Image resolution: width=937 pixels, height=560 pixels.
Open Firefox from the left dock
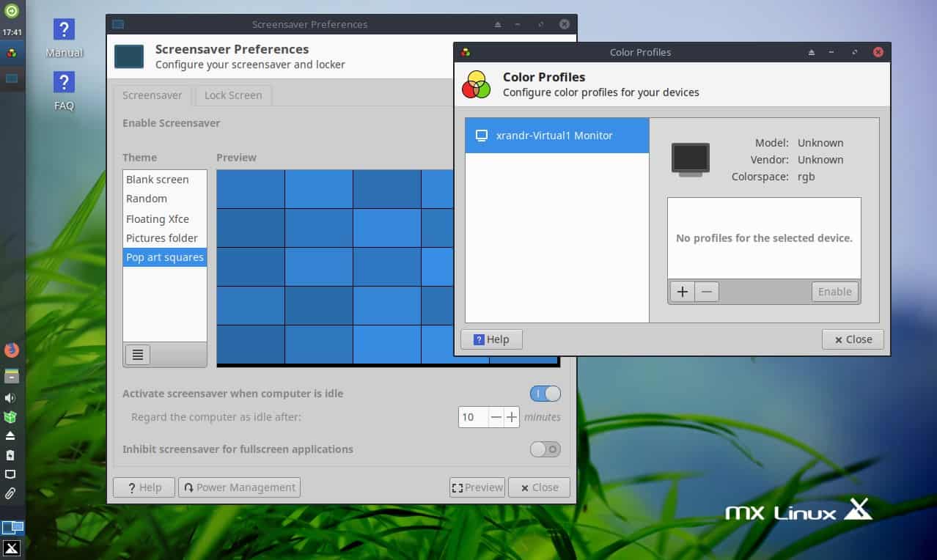(12, 350)
